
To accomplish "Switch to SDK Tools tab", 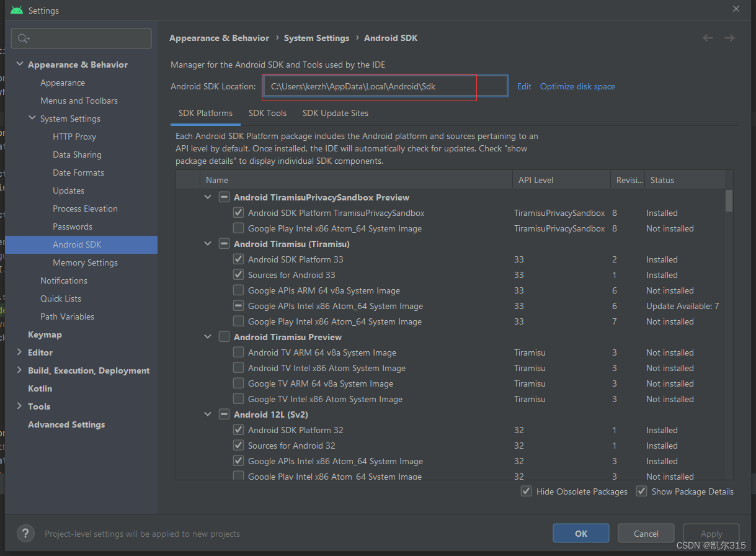I will pos(267,113).
